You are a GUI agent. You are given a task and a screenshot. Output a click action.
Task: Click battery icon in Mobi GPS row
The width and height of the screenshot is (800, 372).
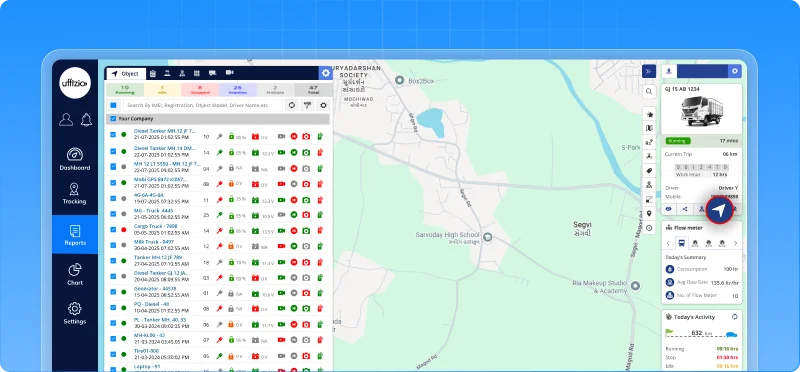point(256,184)
